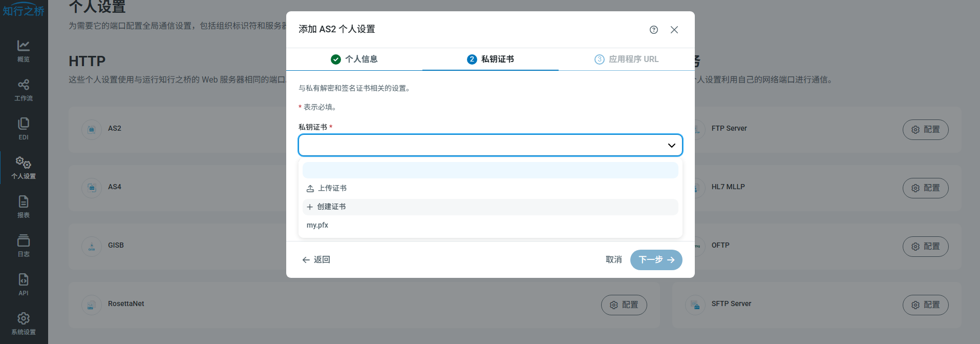Open 报表 reports in the sidebar

tap(24, 207)
